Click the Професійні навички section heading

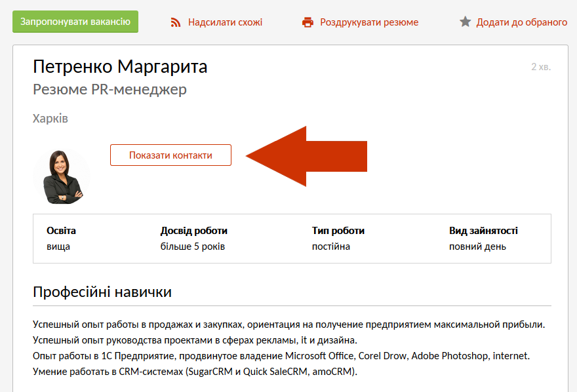tap(102, 292)
